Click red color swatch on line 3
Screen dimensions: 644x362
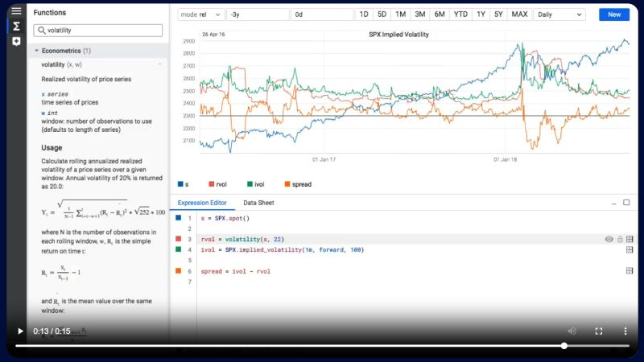point(178,239)
